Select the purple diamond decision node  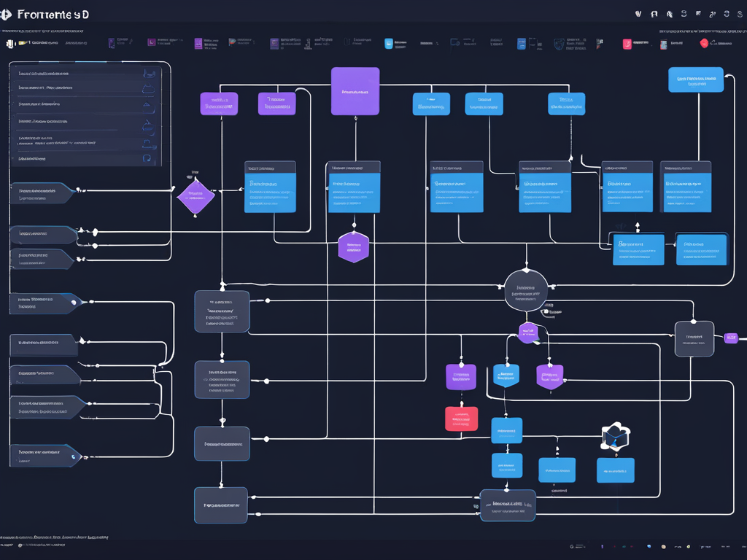point(196,196)
